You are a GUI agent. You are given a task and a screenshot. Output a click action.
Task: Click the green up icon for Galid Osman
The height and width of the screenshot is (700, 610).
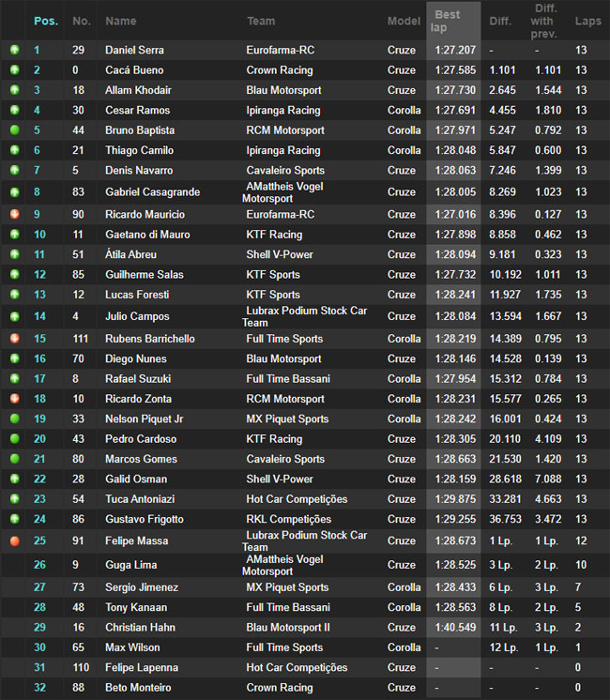(x=15, y=479)
